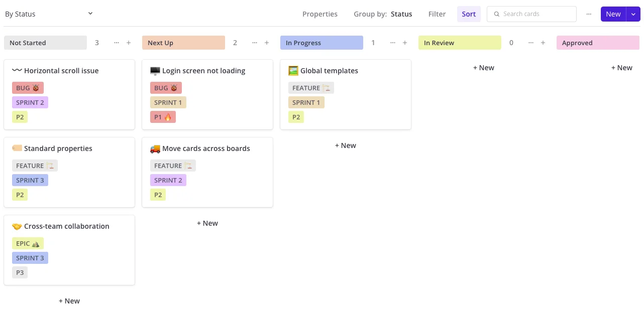Viewport: 644px width, 311px height.
Task: Click BUG tag on Horizontal scroll issue
Action: click(28, 88)
